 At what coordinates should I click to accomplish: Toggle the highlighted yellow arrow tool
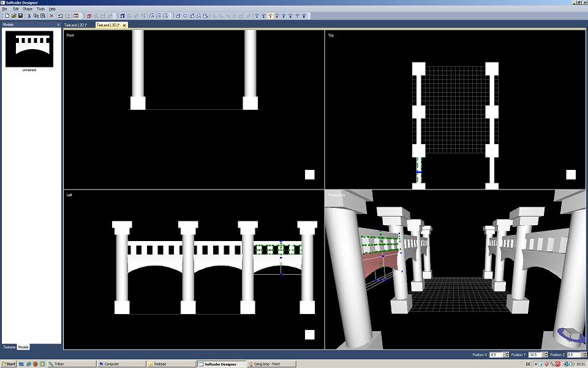pos(270,15)
